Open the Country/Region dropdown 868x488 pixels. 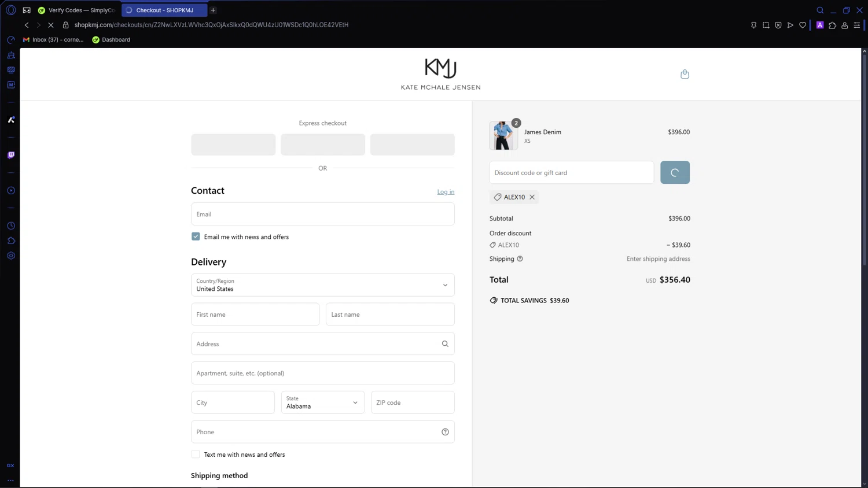(x=322, y=285)
